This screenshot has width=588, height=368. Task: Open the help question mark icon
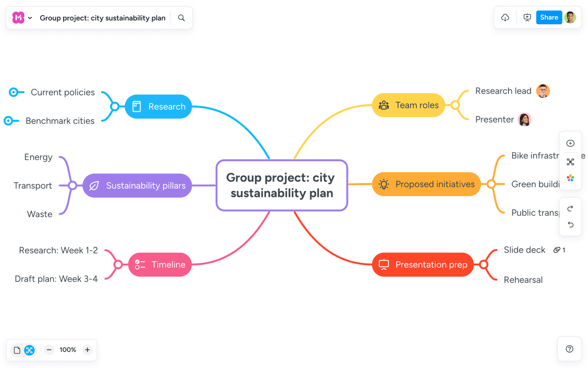point(569,349)
